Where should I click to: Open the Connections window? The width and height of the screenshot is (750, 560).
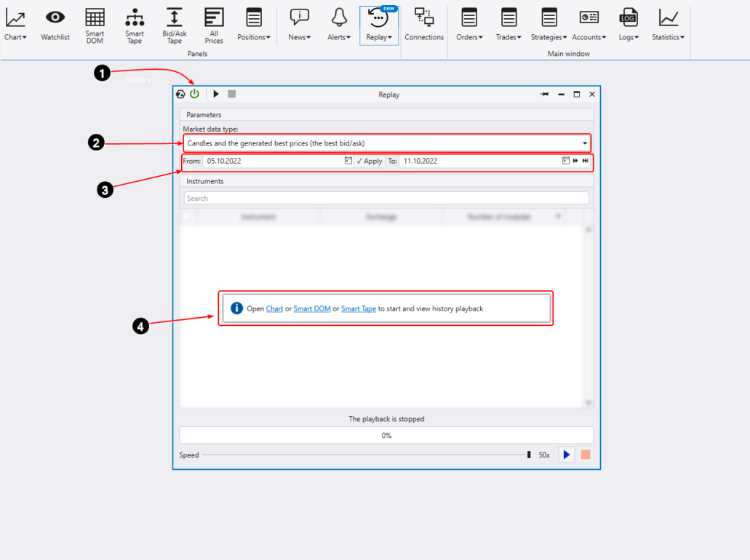(424, 24)
